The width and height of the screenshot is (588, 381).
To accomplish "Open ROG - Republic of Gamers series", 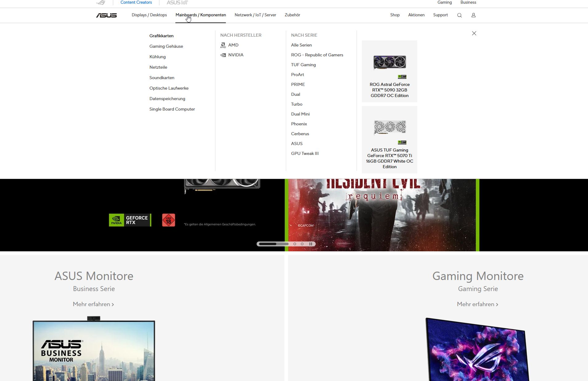I will pyautogui.click(x=317, y=55).
